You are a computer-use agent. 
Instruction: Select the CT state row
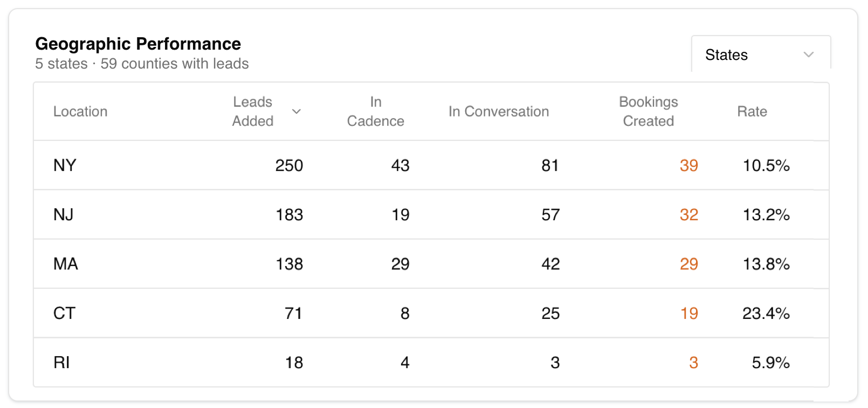point(216,313)
